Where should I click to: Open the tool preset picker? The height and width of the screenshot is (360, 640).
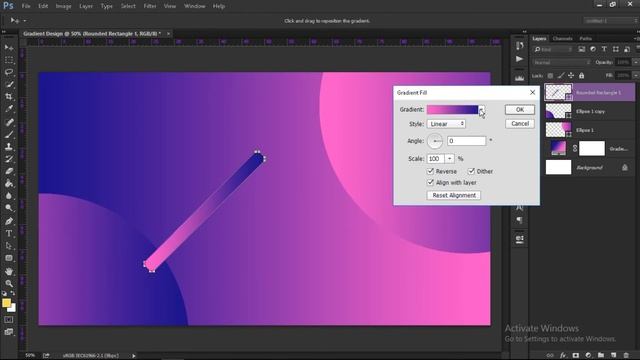click(18, 20)
